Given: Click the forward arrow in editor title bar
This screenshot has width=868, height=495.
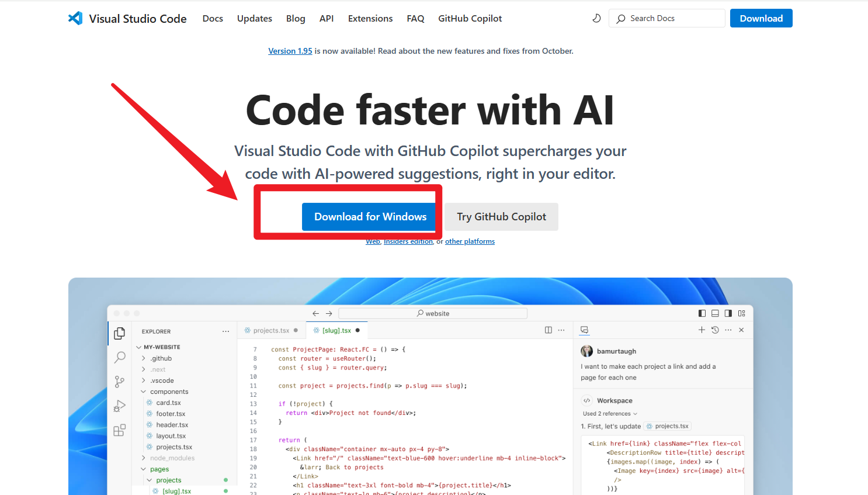Looking at the screenshot, I should tap(329, 313).
